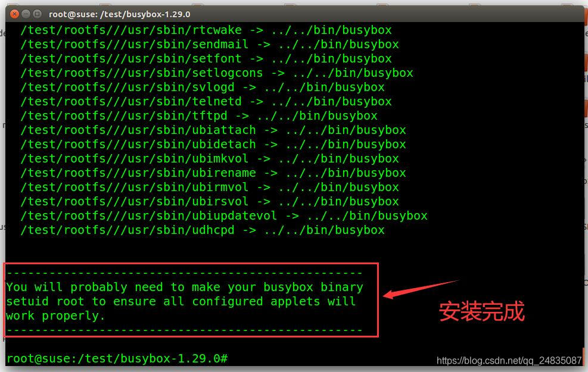Screen dimensions: 588x372
Task: Select the ubirmvol symlink line
Action: (x=210, y=187)
